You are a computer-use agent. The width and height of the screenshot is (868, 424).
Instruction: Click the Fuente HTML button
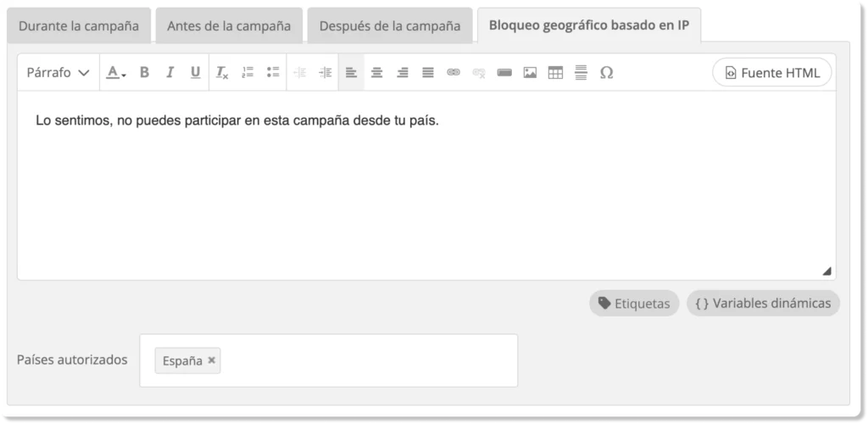[772, 73]
